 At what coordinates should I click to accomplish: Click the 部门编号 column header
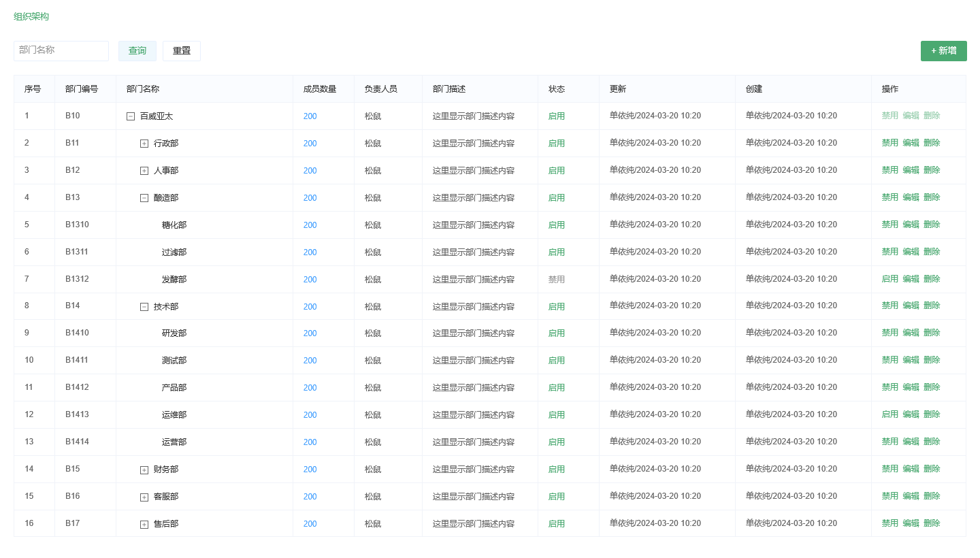tap(82, 89)
